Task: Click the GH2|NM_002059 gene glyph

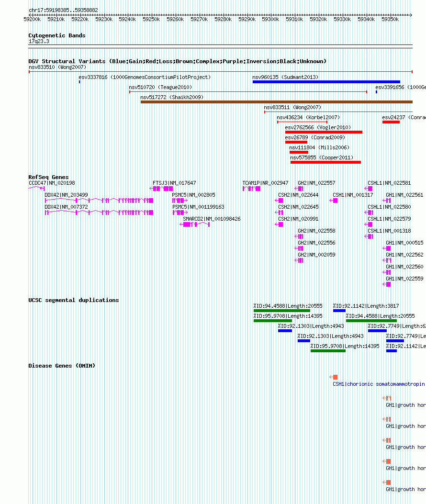Action: coord(299,260)
